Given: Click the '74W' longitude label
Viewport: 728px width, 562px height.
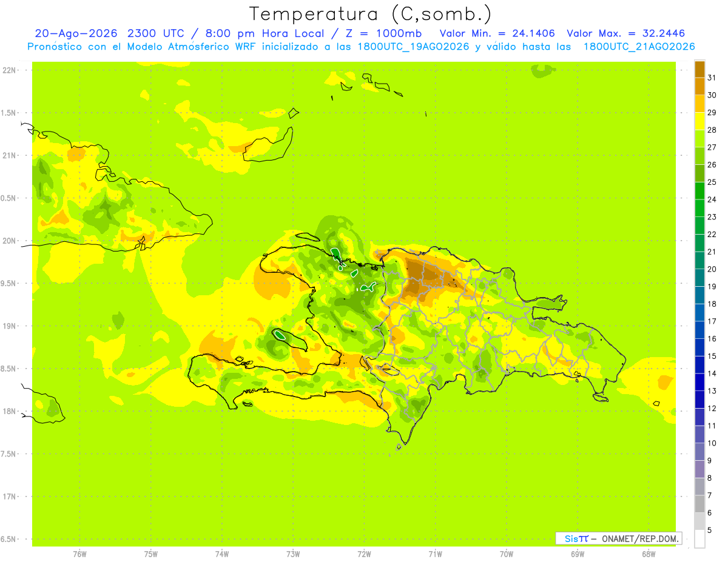Looking at the screenshot, I should click(x=221, y=554).
